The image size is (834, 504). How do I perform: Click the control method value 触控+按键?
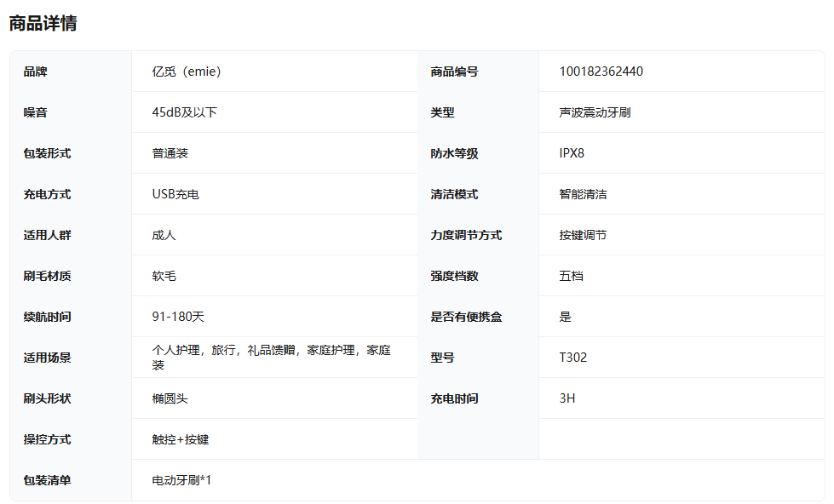tap(180, 439)
